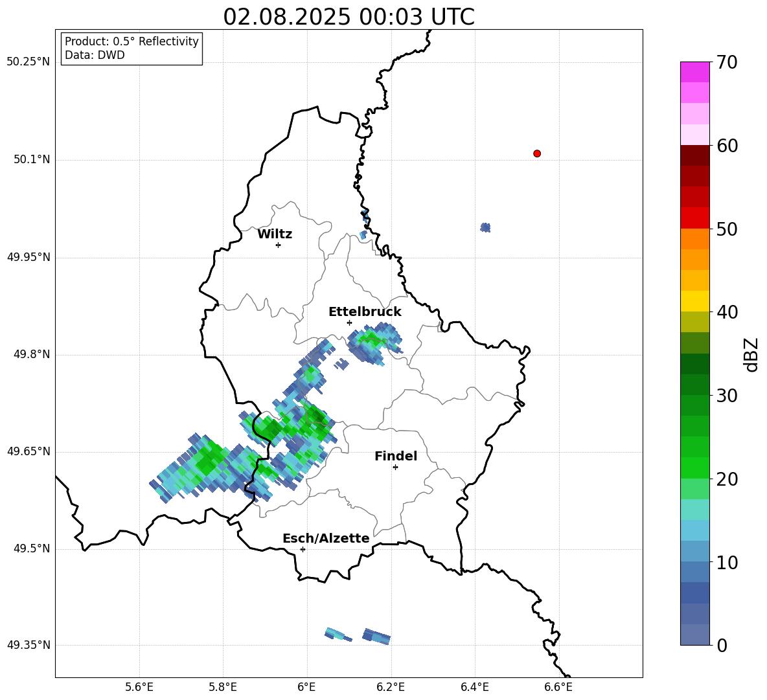Click the Findel cross marker
Viewport: 767px width, 700px height.
395,468
